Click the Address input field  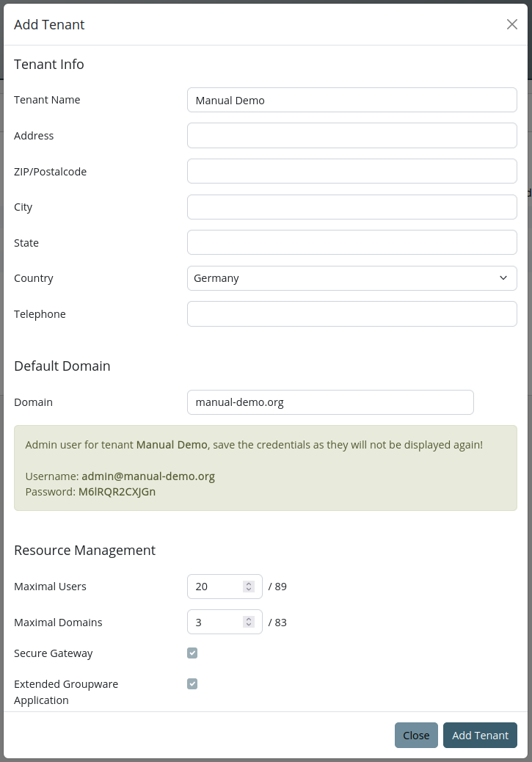click(351, 135)
